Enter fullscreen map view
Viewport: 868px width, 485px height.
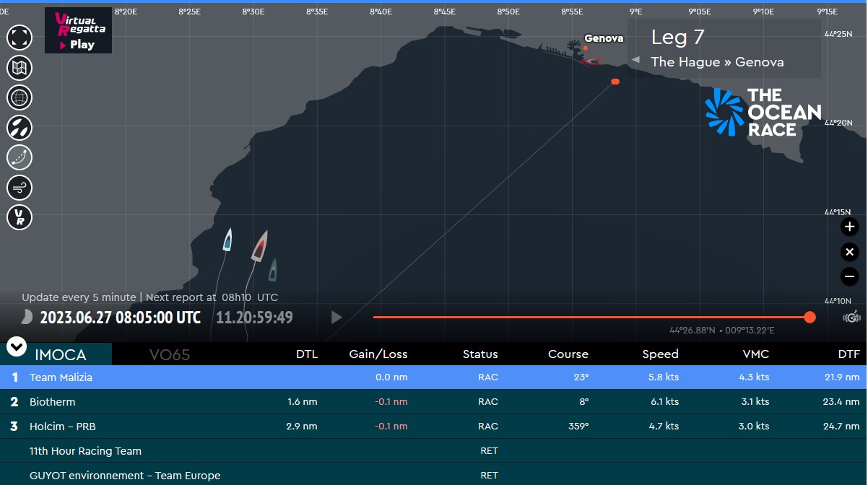tap(19, 38)
